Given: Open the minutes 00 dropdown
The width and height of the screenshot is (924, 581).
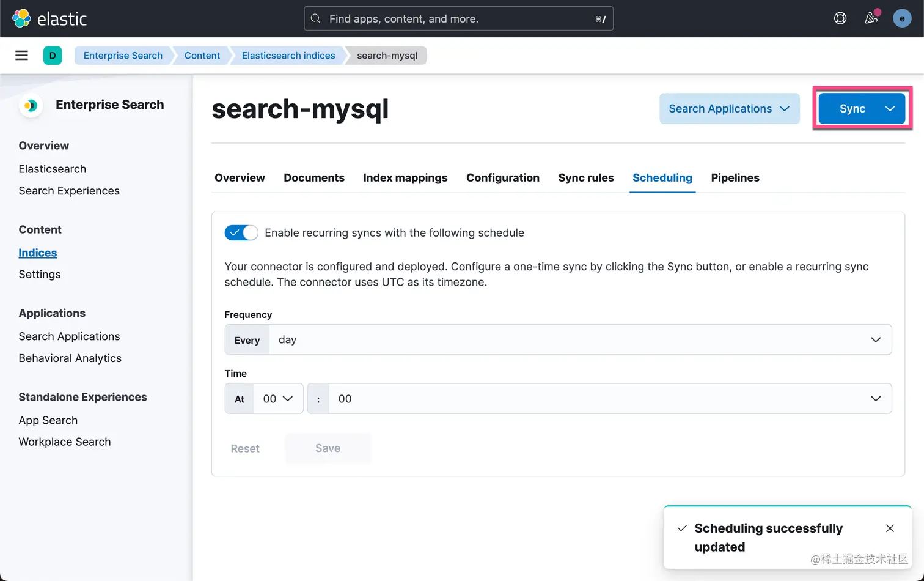Looking at the screenshot, I should coord(610,399).
